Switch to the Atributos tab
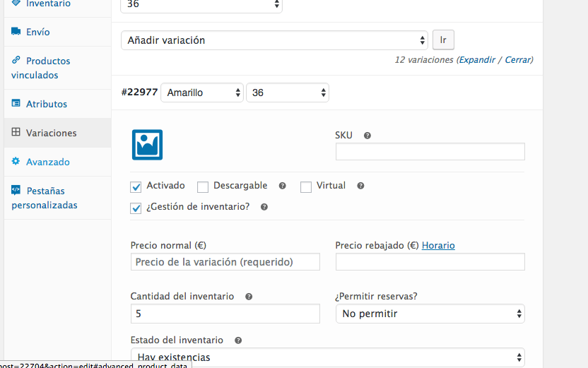The image size is (588, 368). [x=57, y=104]
